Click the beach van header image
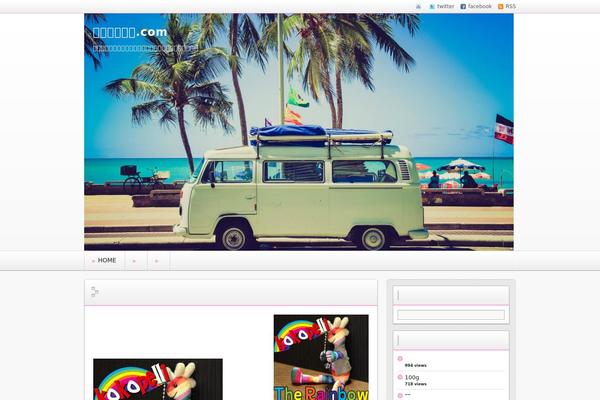This screenshot has width=600, height=400. tap(299, 132)
